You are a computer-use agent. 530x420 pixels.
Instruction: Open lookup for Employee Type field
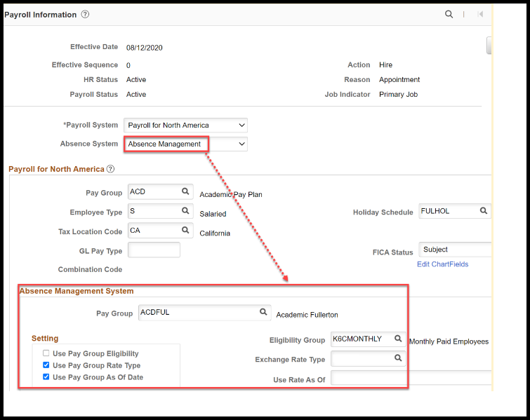click(185, 210)
